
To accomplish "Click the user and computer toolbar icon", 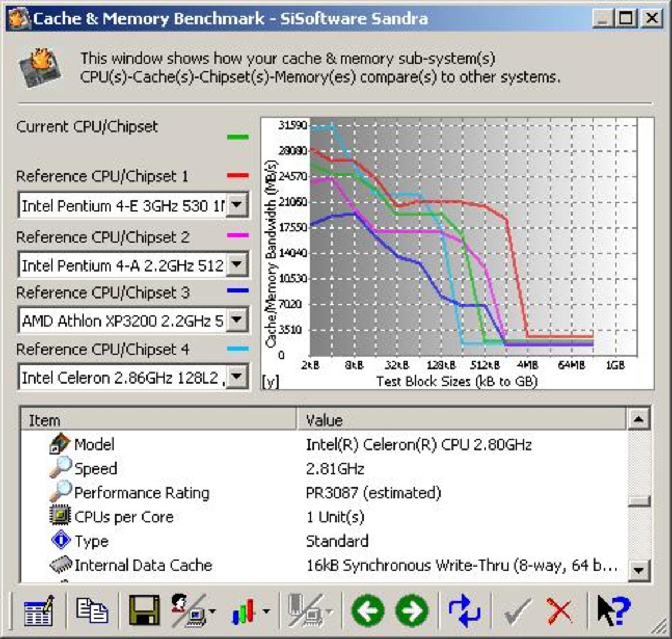I will tap(188, 610).
